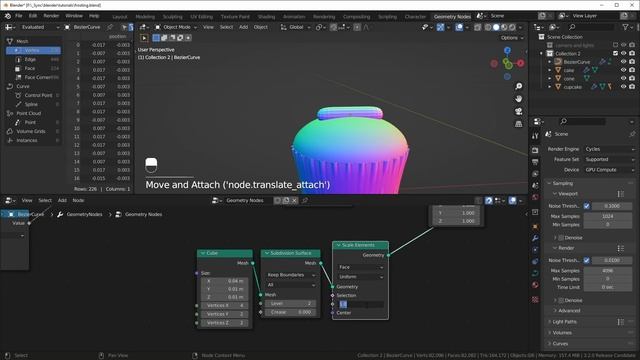Expand the Volumes panel
Image resolution: width=640 pixels, height=360 pixels.
coord(562,333)
